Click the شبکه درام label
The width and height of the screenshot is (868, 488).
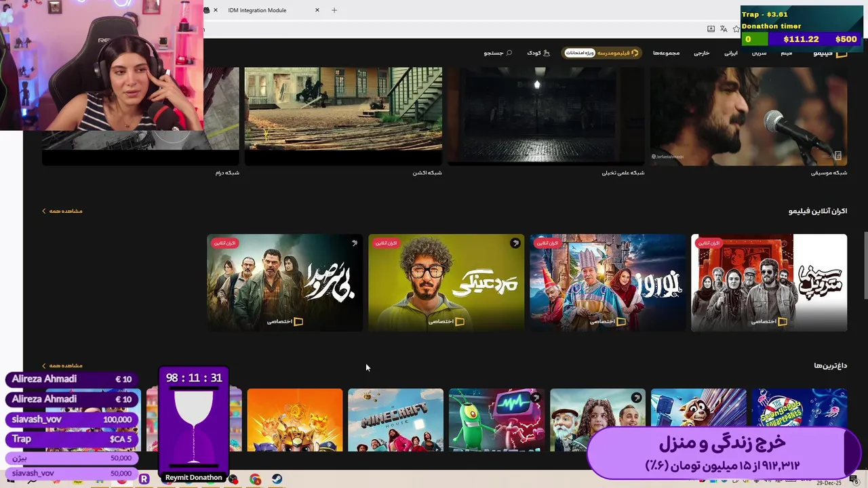pyautogui.click(x=227, y=173)
